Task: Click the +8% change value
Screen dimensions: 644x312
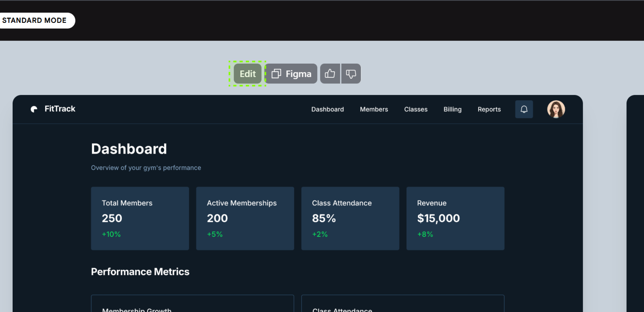Action: [425, 234]
